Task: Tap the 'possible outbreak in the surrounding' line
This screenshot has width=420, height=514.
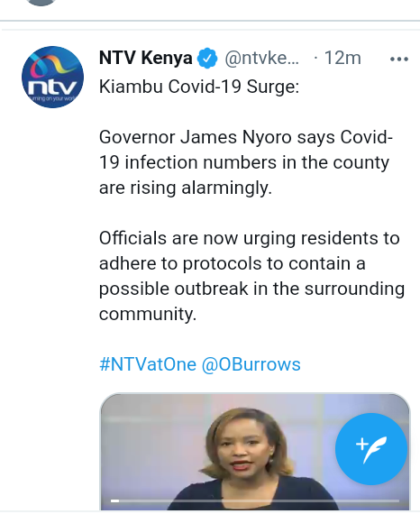Action: (x=252, y=289)
